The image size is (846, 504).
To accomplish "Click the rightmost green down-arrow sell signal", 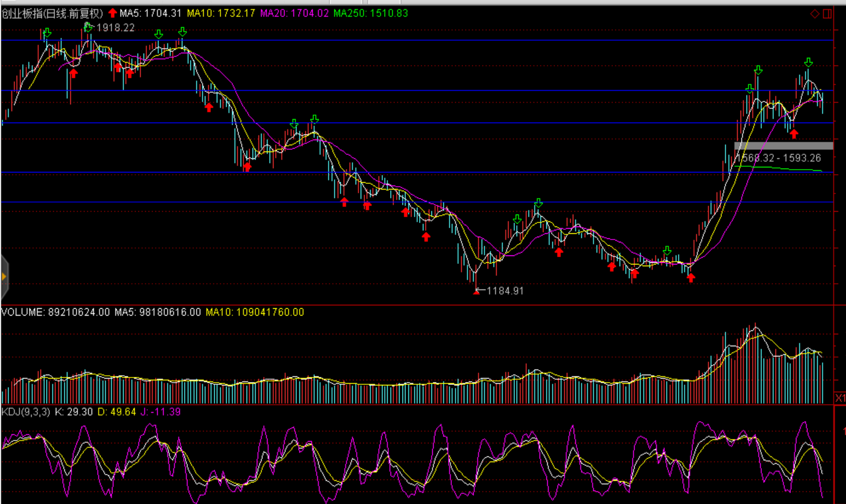I will point(809,62).
